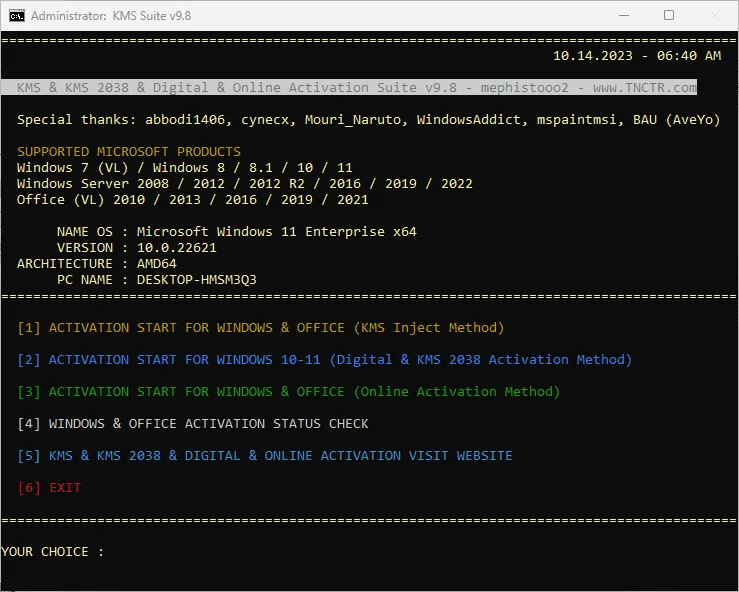Click the VERSION value '10.0.22621'
739x592 pixels.
click(x=176, y=247)
